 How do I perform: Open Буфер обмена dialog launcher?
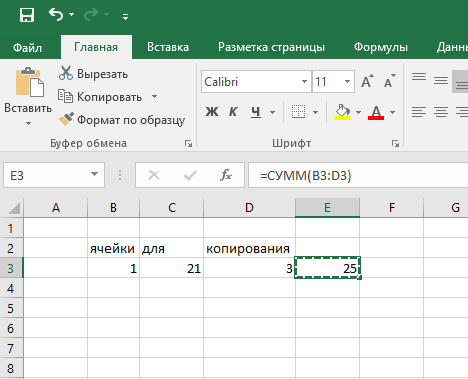coord(188,144)
